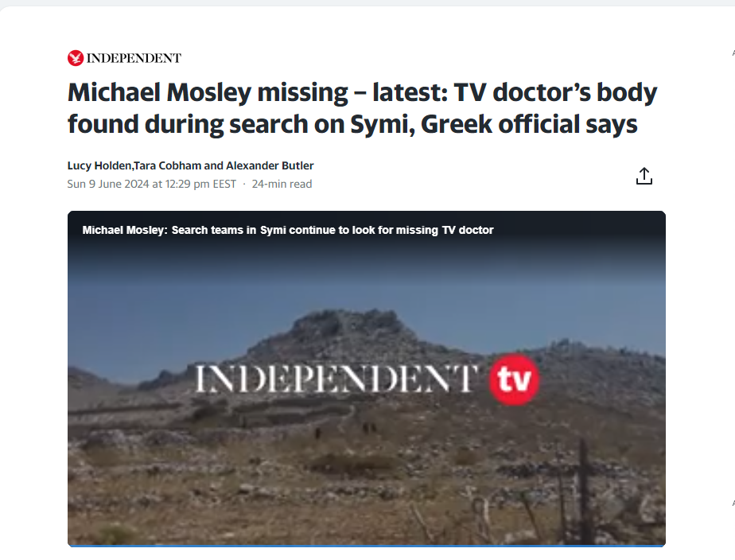Click the share upload-arrow icon
The image size is (735, 560).
[x=644, y=177]
